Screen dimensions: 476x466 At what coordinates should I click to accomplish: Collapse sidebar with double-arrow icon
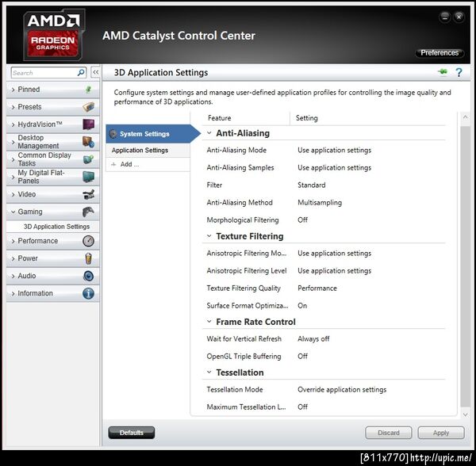coord(95,72)
